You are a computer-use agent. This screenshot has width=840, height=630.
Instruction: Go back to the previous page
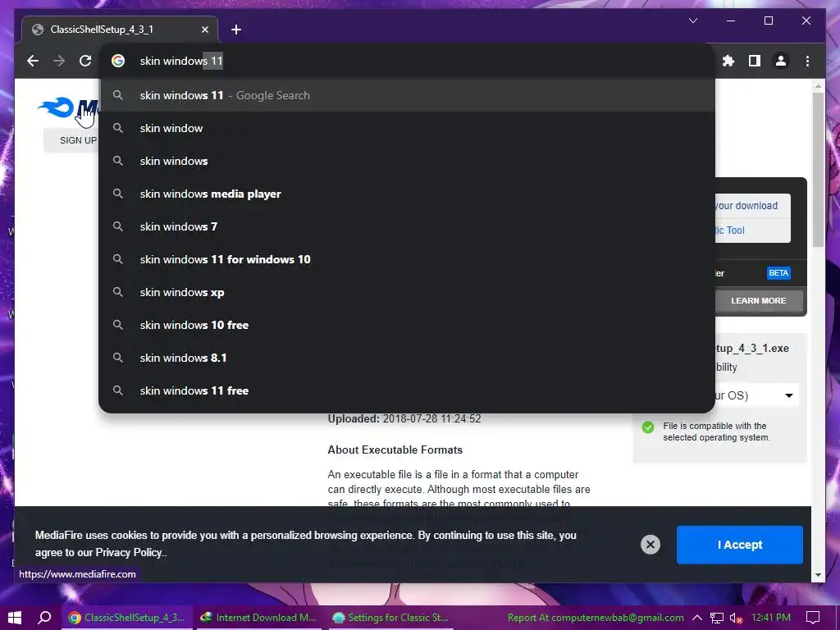coord(33,61)
